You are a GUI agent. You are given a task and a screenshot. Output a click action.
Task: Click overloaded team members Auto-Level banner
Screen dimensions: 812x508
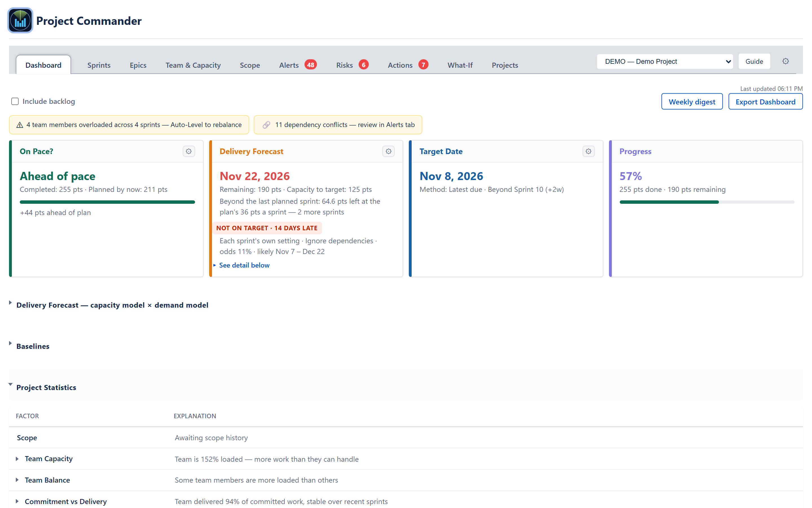click(129, 125)
